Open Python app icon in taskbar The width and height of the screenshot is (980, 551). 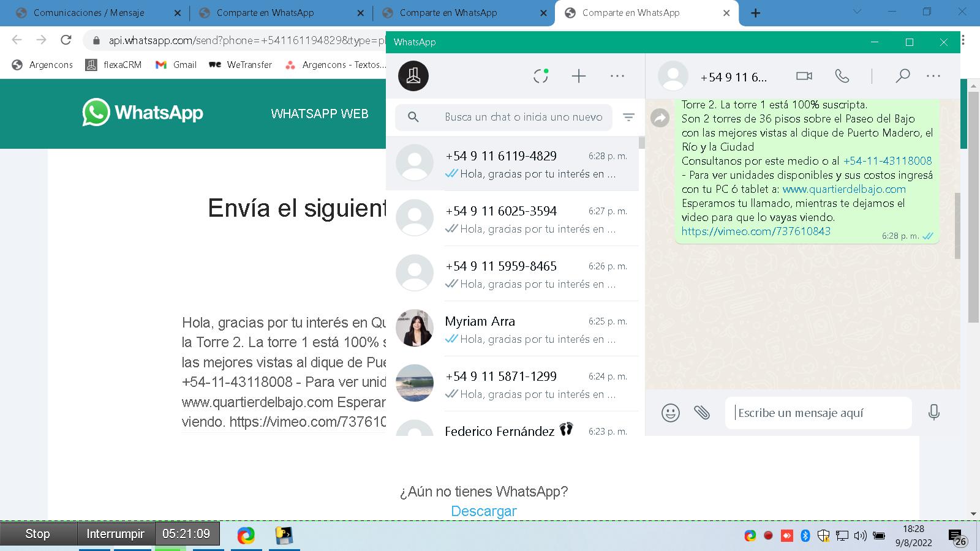pos(284,536)
